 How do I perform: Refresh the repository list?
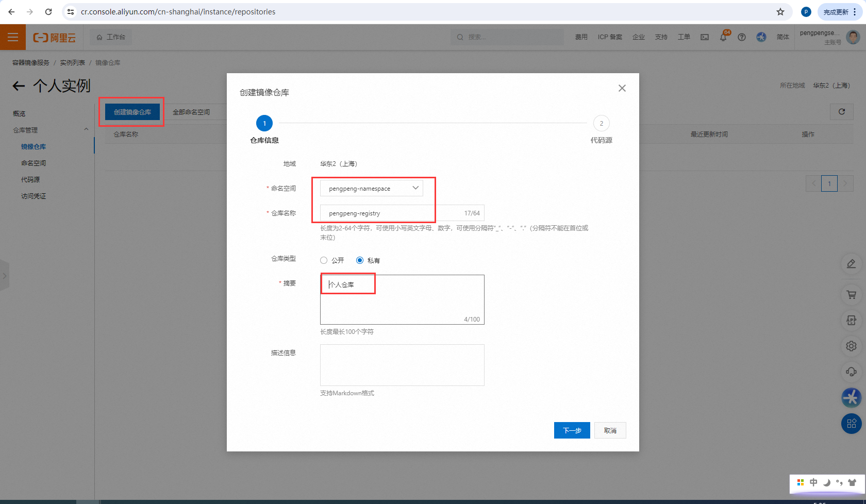(842, 112)
